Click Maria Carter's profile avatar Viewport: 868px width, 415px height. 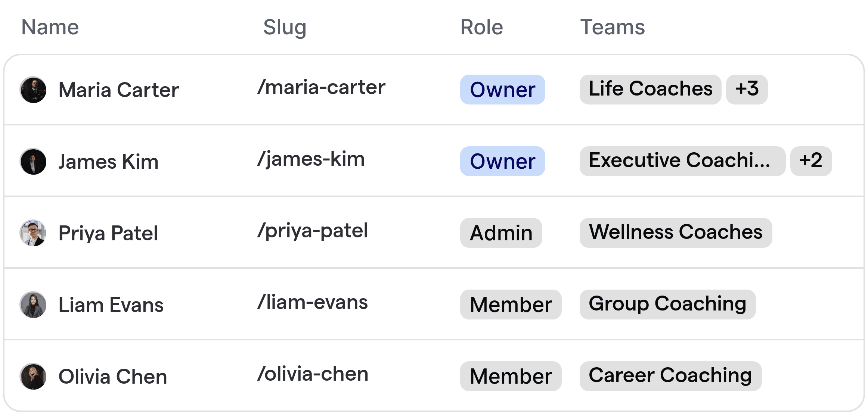coord(33,90)
